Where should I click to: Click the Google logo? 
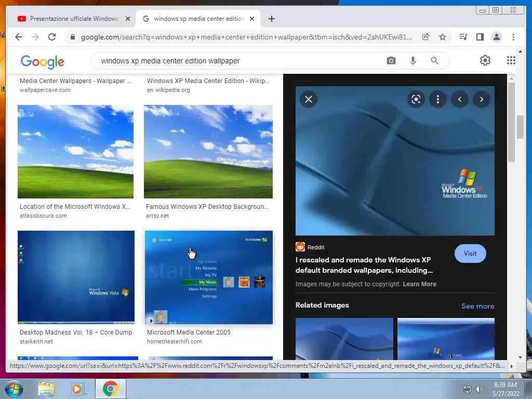[x=43, y=62]
